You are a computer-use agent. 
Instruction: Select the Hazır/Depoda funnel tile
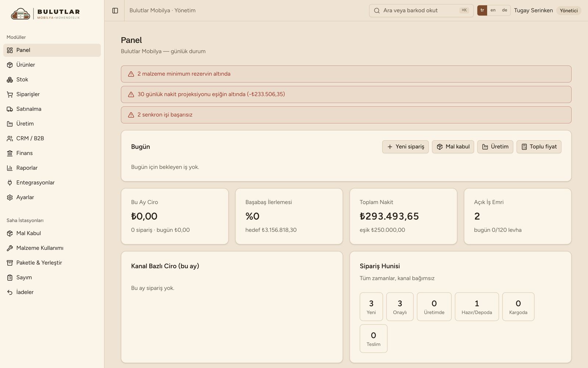tap(477, 307)
